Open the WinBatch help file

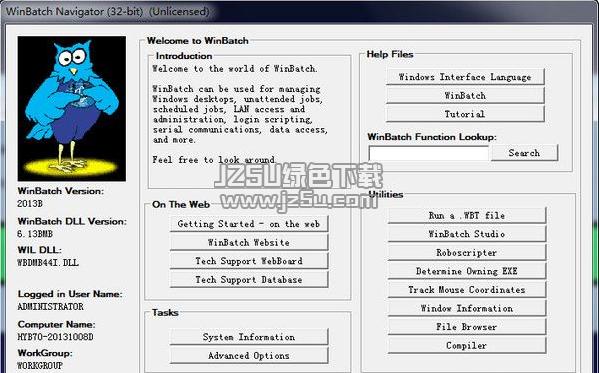pos(465,96)
